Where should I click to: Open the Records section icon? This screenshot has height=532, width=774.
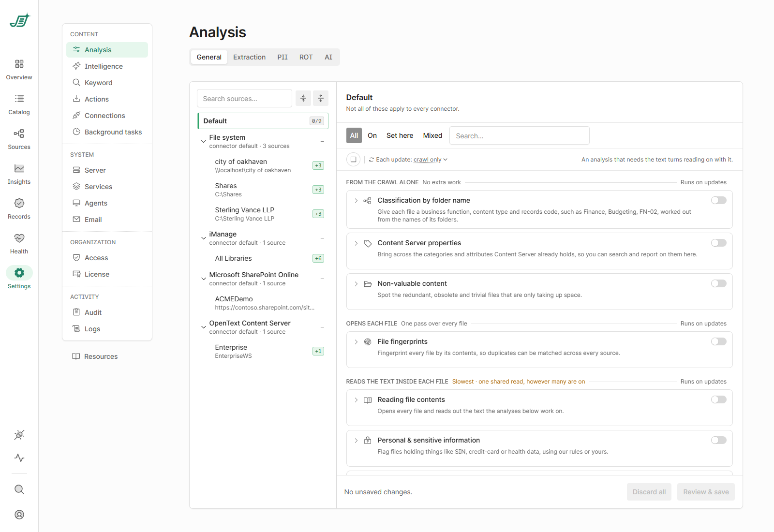click(x=19, y=203)
